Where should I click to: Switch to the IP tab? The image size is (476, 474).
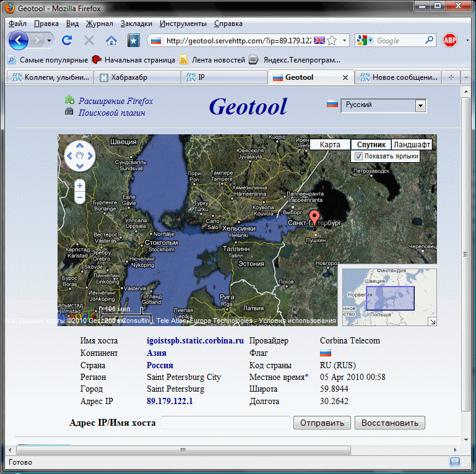(223, 78)
